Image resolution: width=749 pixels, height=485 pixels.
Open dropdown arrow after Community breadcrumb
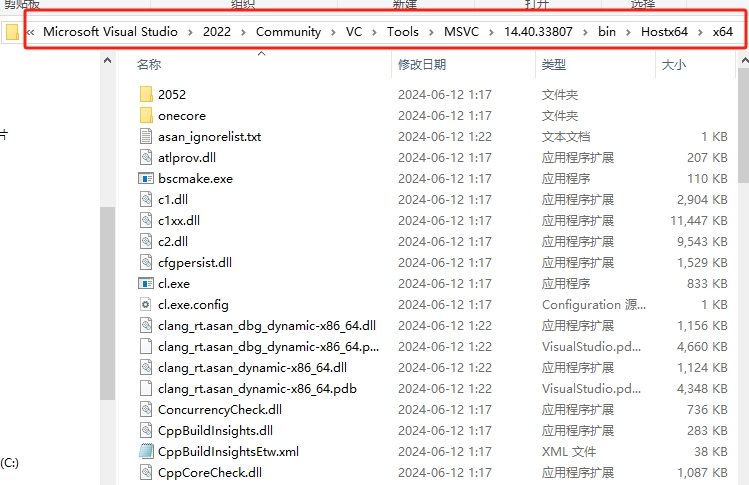tap(333, 32)
